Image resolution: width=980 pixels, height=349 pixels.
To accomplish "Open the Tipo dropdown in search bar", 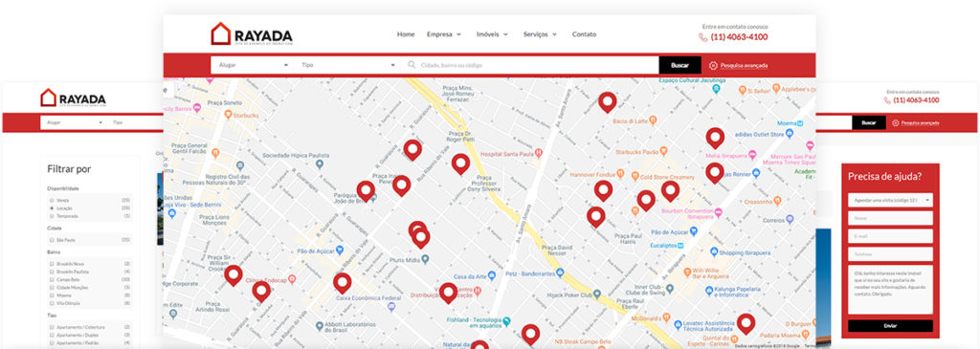I will pyautogui.click(x=346, y=65).
